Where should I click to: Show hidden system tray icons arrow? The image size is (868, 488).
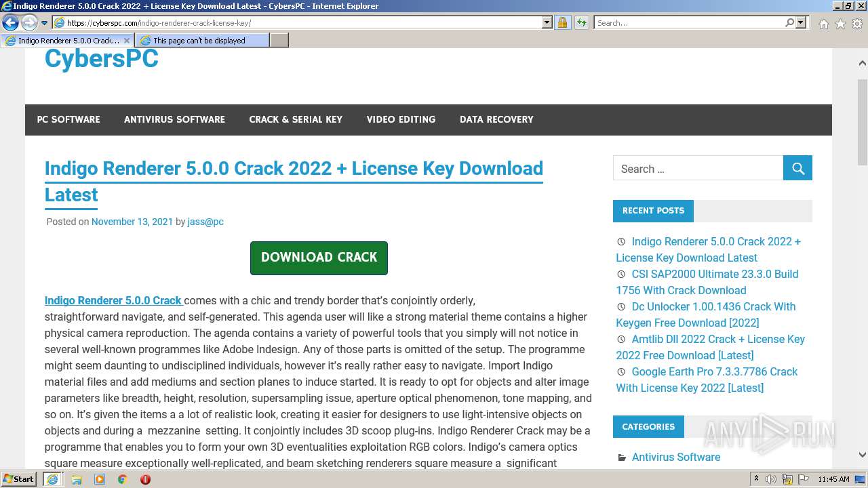click(757, 479)
